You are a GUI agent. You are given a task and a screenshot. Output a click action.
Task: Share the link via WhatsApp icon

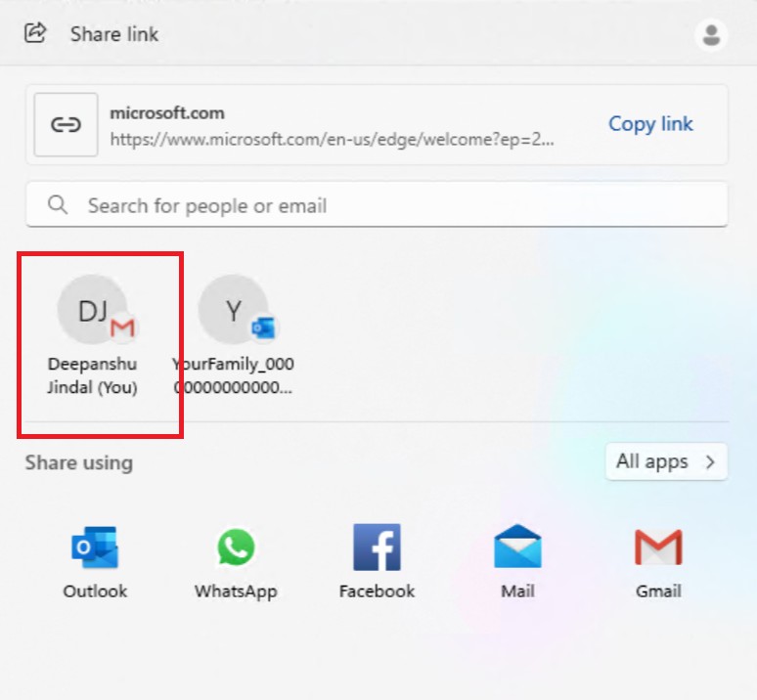click(235, 547)
